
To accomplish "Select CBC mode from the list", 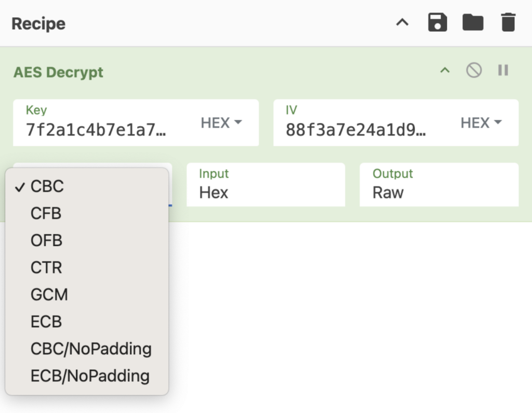I will pos(47,186).
